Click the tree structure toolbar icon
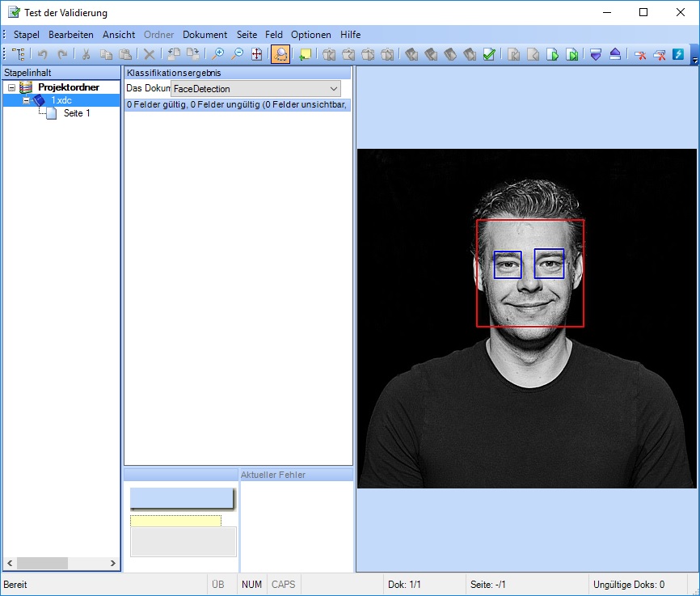Image resolution: width=700 pixels, height=596 pixels. click(18, 54)
